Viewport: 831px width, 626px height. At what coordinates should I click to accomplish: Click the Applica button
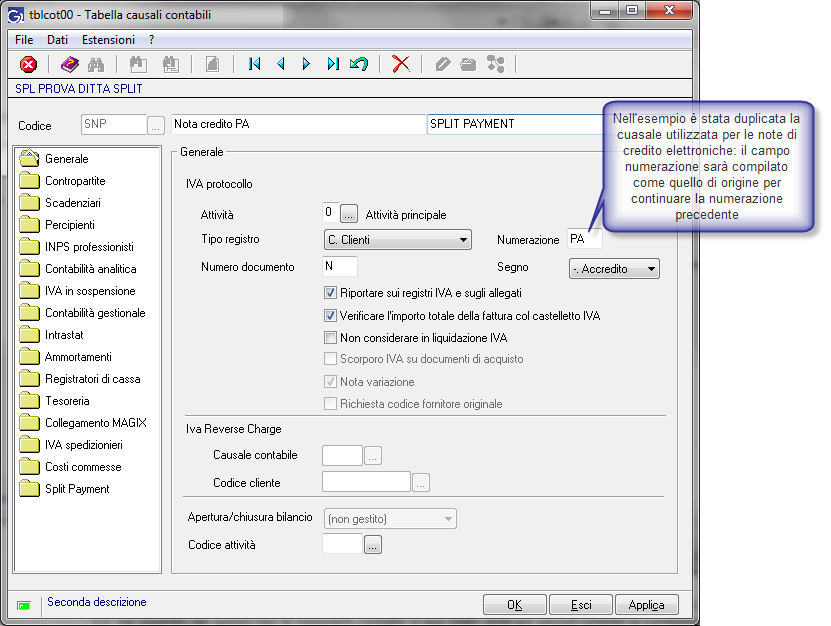click(647, 605)
